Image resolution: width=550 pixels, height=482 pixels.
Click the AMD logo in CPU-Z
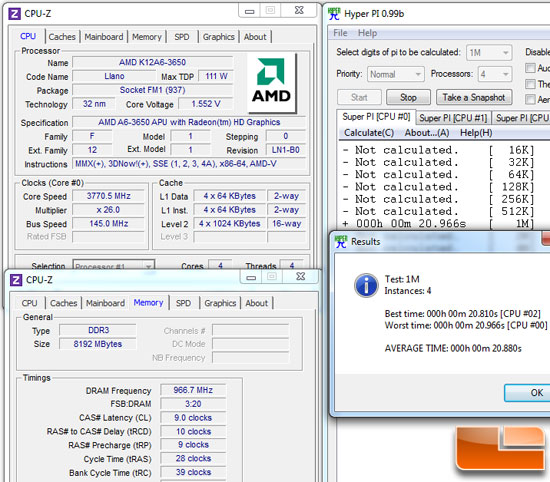271,83
